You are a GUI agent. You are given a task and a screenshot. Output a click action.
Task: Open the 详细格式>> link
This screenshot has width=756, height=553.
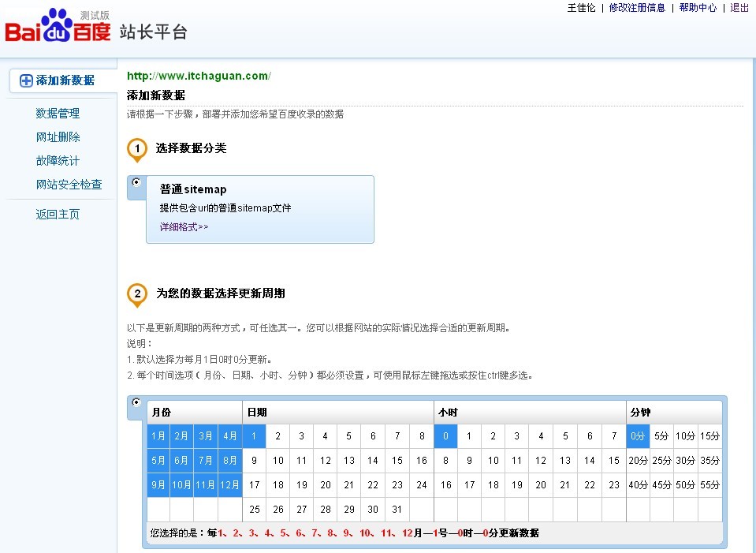(184, 226)
